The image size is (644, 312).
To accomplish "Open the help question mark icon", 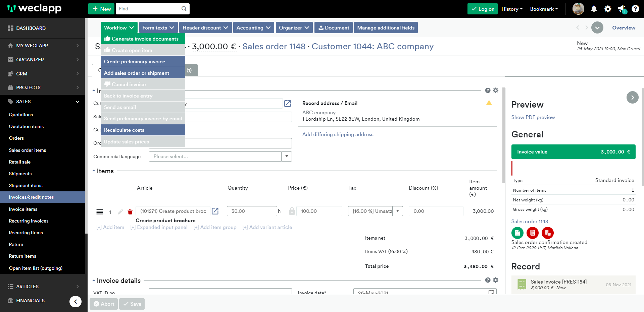I will tap(635, 9).
